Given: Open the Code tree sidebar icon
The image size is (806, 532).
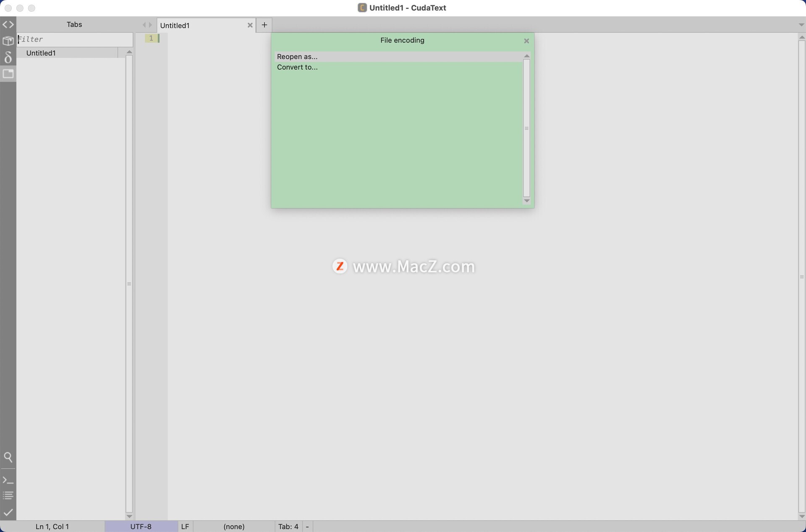Looking at the screenshot, I should (x=8, y=25).
